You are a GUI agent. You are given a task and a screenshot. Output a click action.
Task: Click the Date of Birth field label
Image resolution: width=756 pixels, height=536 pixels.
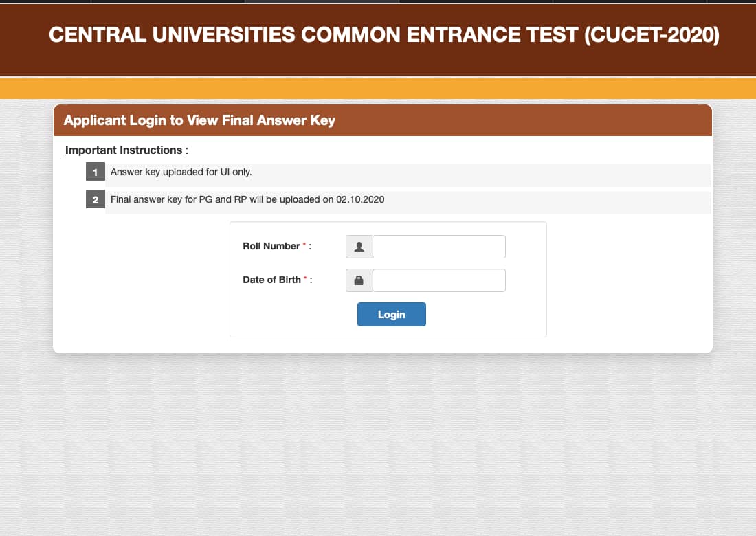click(x=272, y=280)
